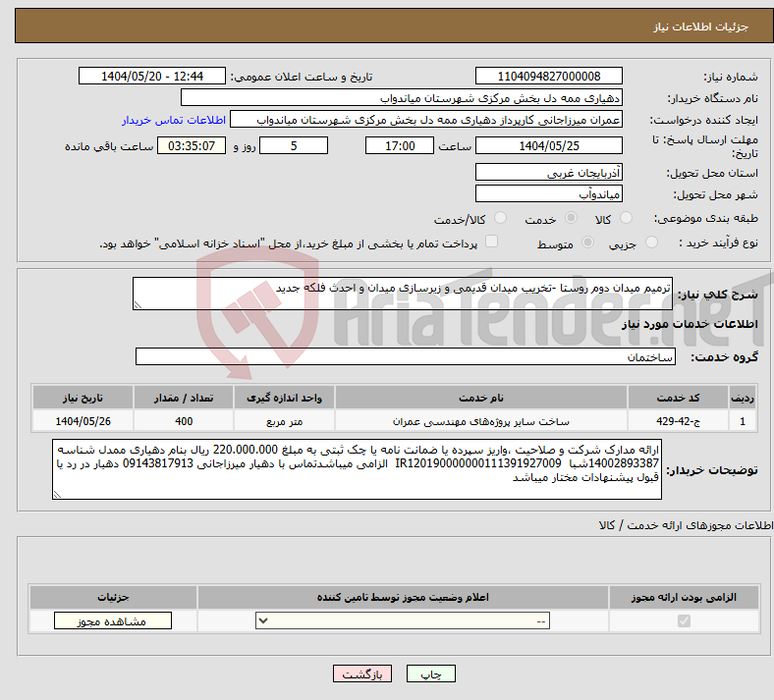Screen dimensions: 774x700
Task: Click the buyer name field دهیاری ممه دل
Action: [x=402, y=97]
